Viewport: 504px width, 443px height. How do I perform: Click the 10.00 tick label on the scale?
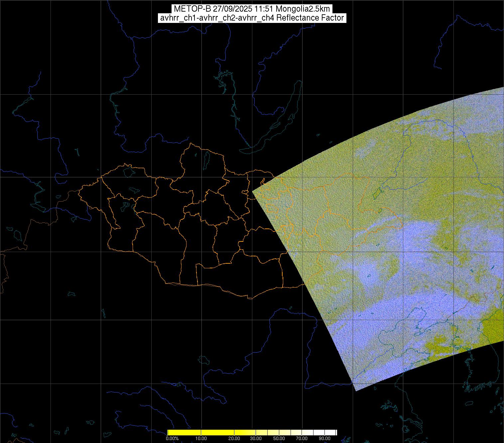point(201,438)
